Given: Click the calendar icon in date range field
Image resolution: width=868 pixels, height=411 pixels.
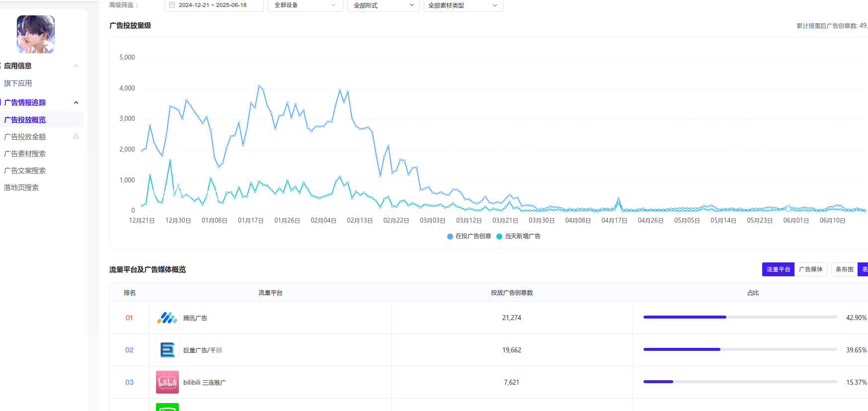Looking at the screenshot, I should (172, 5).
